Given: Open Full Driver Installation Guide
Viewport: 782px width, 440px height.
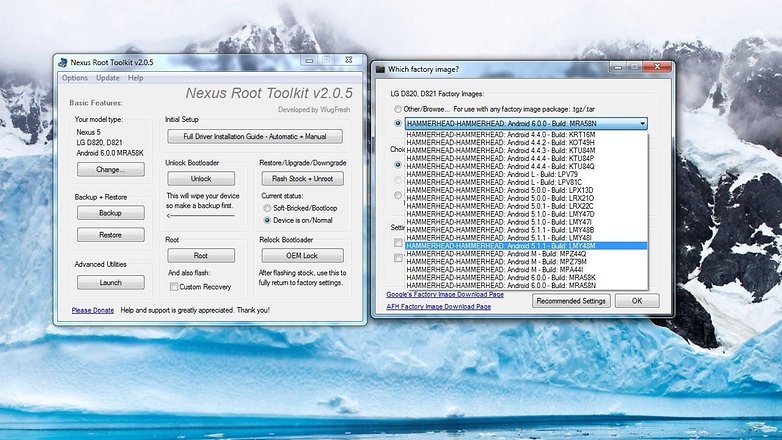Looking at the screenshot, I should click(x=255, y=136).
